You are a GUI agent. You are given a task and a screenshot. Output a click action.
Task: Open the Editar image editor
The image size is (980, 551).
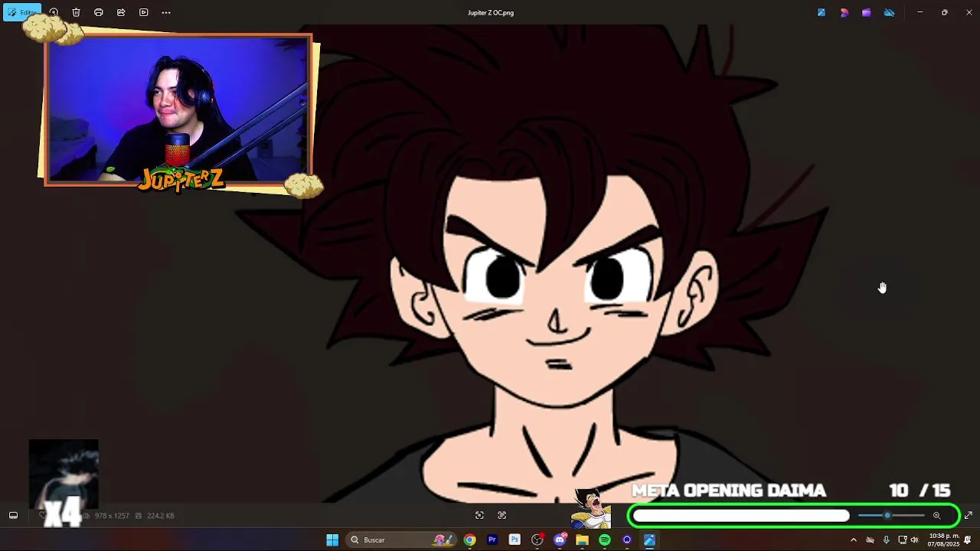tap(22, 12)
